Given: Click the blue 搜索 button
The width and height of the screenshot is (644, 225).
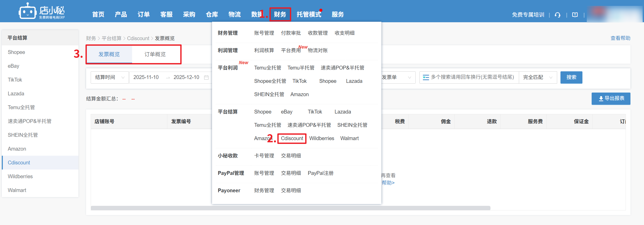Looking at the screenshot, I should tap(571, 77).
